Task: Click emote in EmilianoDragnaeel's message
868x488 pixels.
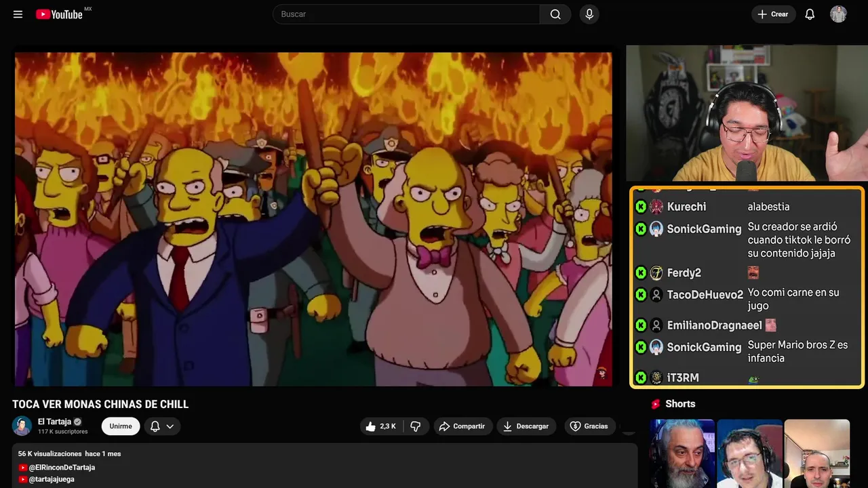Action: 770,325
